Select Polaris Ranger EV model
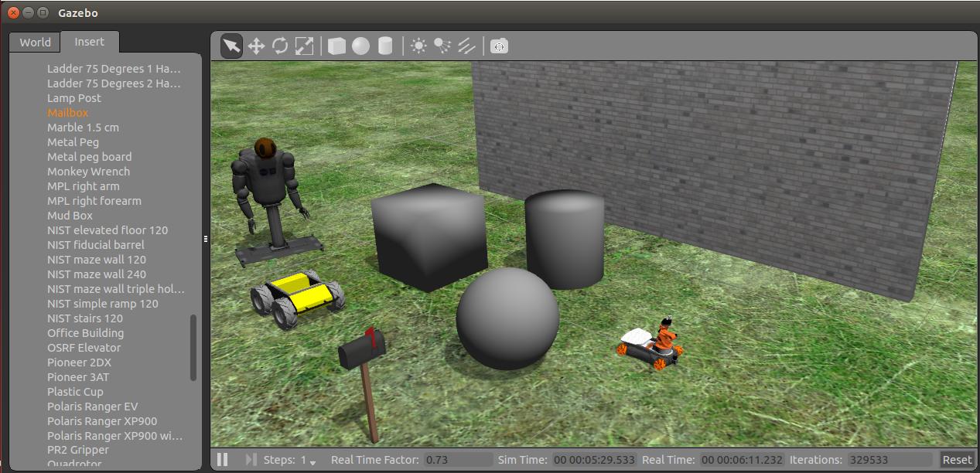 [x=93, y=406]
